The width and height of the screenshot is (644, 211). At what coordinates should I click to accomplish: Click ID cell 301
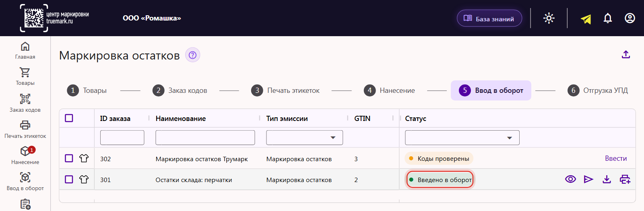pyautogui.click(x=105, y=180)
